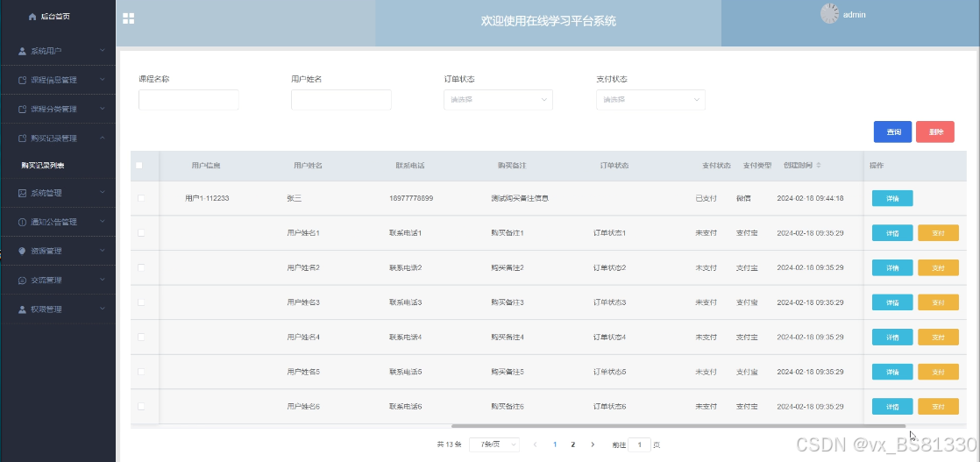Screen dimensions: 980x462
Task: Expand 权限管理 via its chevron
Action: tap(103, 309)
